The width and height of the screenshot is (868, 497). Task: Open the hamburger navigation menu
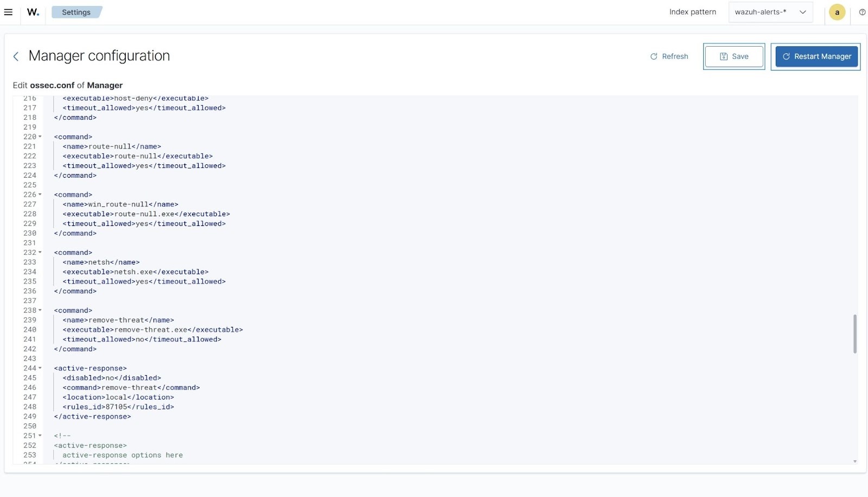coord(8,12)
